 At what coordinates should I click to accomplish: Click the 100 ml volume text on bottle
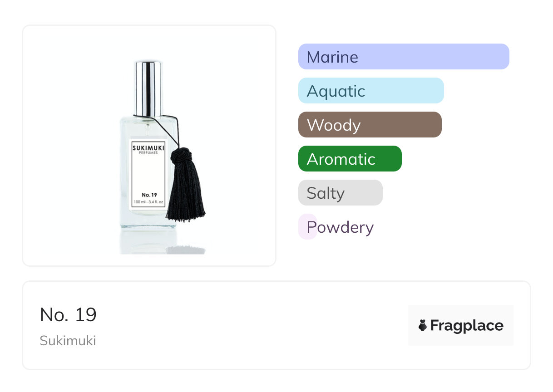click(148, 201)
